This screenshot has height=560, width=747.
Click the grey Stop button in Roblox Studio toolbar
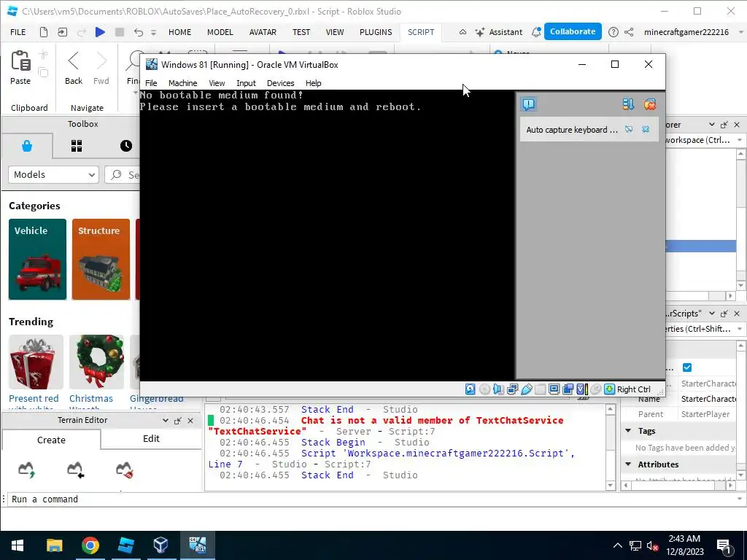pyautogui.click(x=120, y=32)
